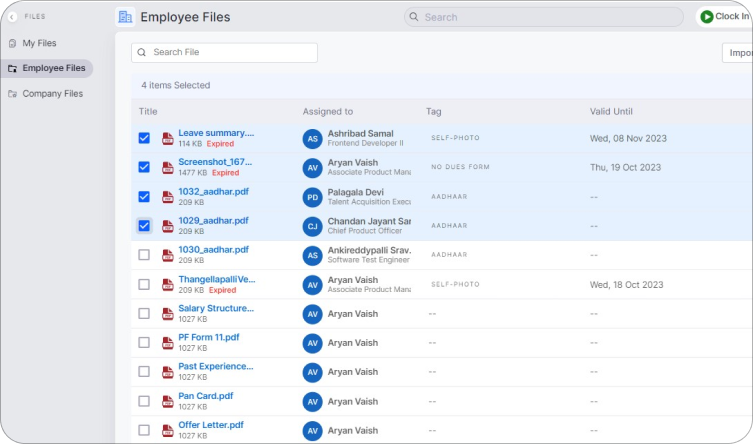Click PDF icon of Offer Letter.pdf
Viewport: 753px width, 444px height.
[168, 431]
